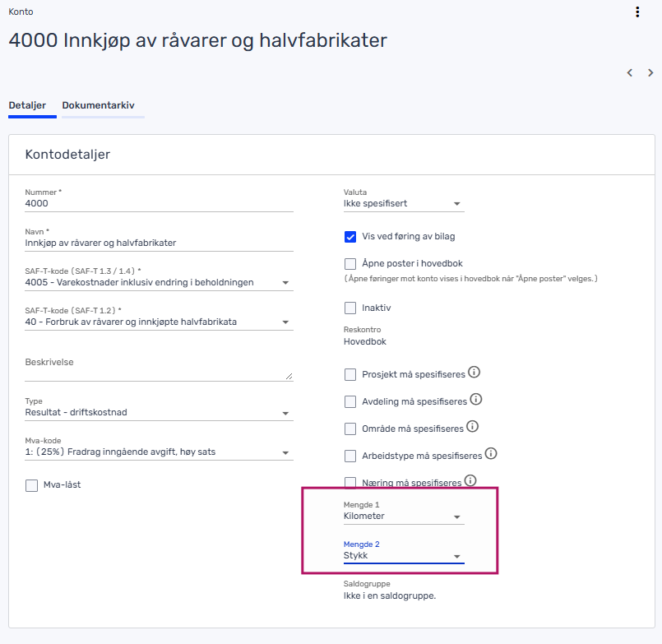Open the three-dot more options menu
This screenshot has width=662, height=644.
[x=637, y=12]
